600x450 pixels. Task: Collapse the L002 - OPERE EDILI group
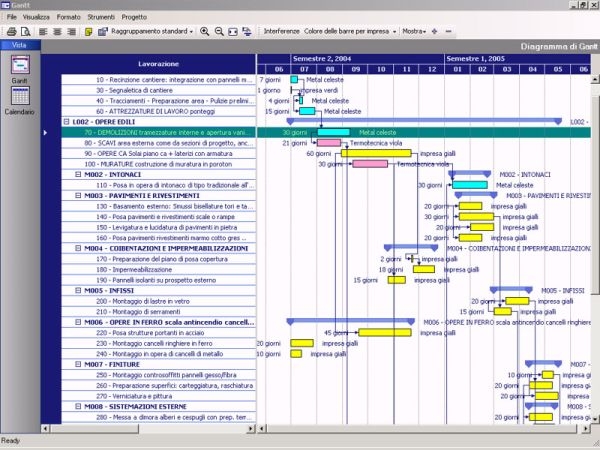[66, 121]
